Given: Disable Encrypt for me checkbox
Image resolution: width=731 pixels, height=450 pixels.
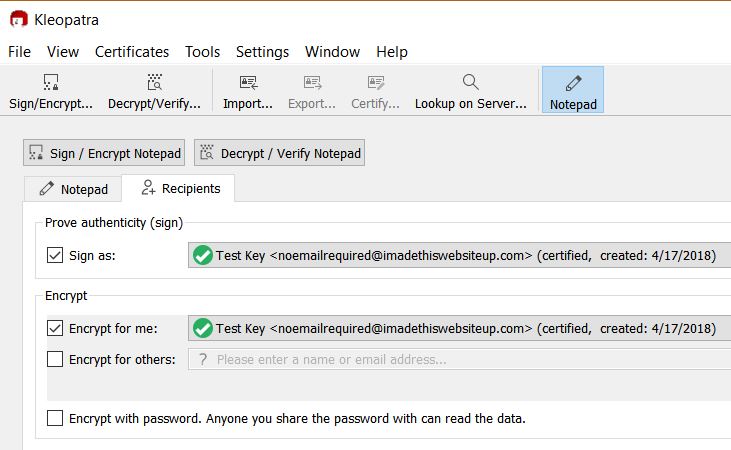Looking at the screenshot, I should [55, 328].
